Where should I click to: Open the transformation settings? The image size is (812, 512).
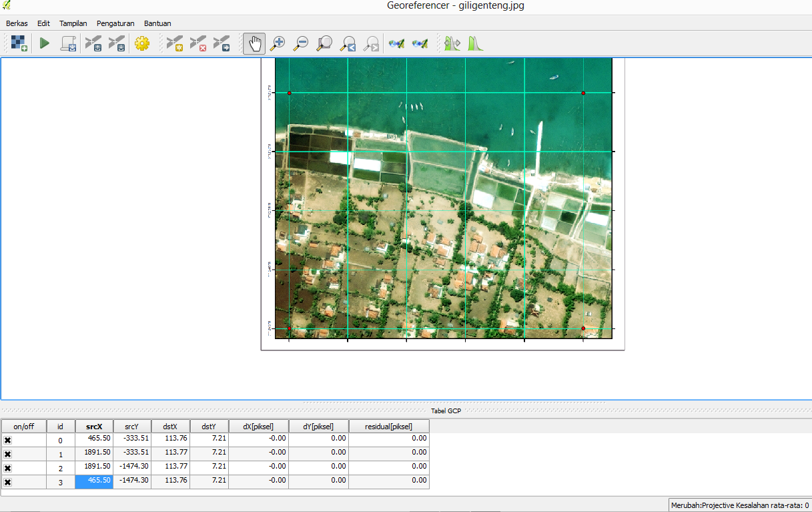[142, 42]
